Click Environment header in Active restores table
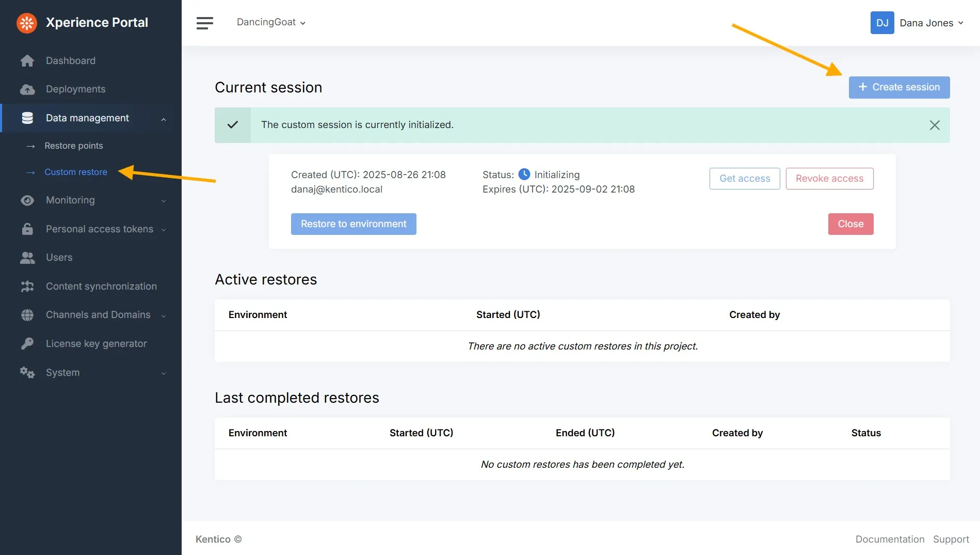The width and height of the screenshot is (980, 555). click(258, 315)
